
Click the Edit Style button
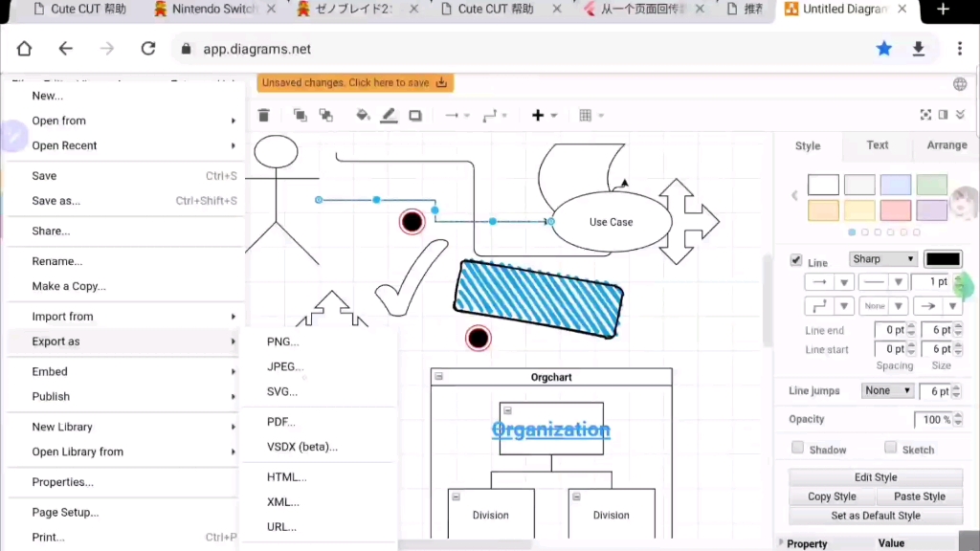[875, 476]
